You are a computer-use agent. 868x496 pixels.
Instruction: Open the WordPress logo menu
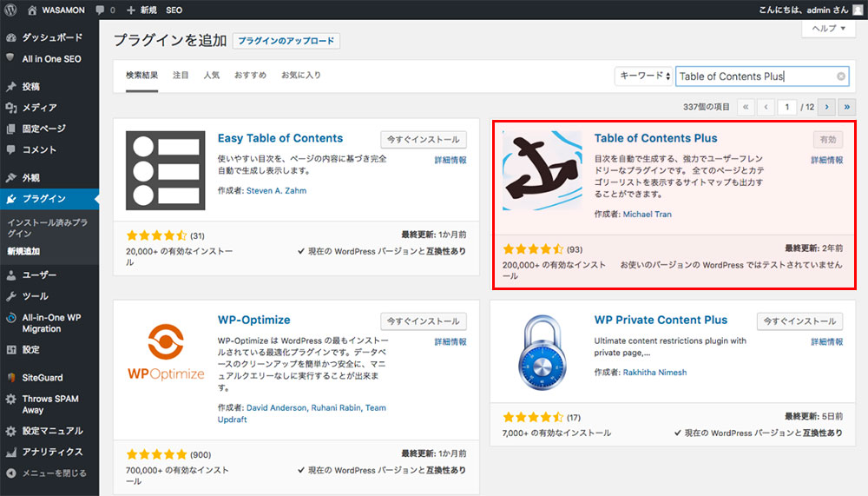(10, 10)
